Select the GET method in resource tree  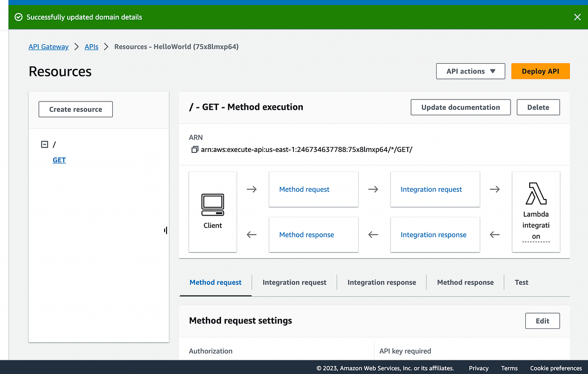pyautogui.click(x=59, y=160)
